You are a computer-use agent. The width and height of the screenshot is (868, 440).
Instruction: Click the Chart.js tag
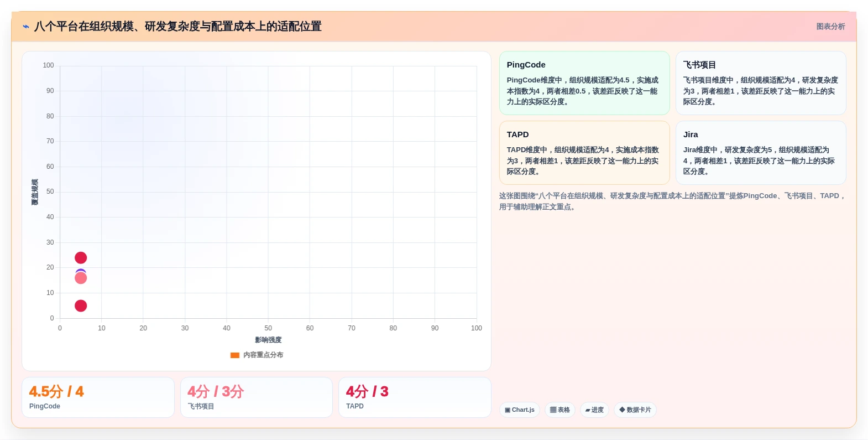pos(520,410)
